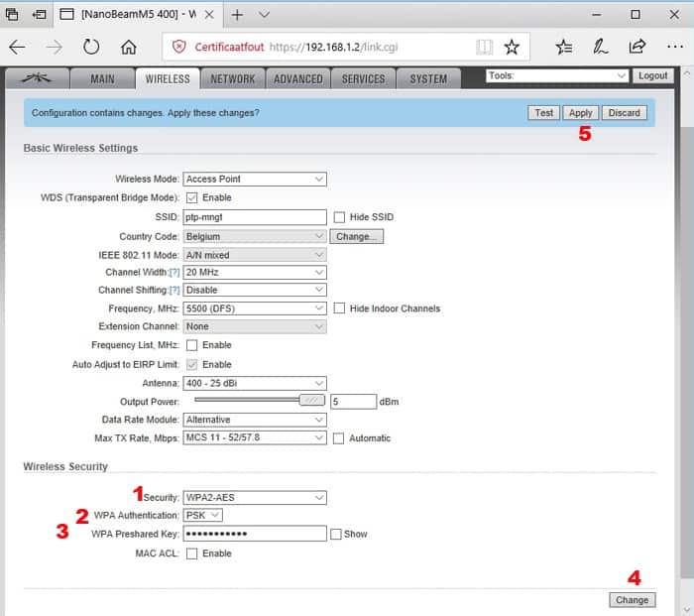Expand the Channel Shifting dropdown
The height and width of the screenshot is (616, 694).
(x=255, y=290)
